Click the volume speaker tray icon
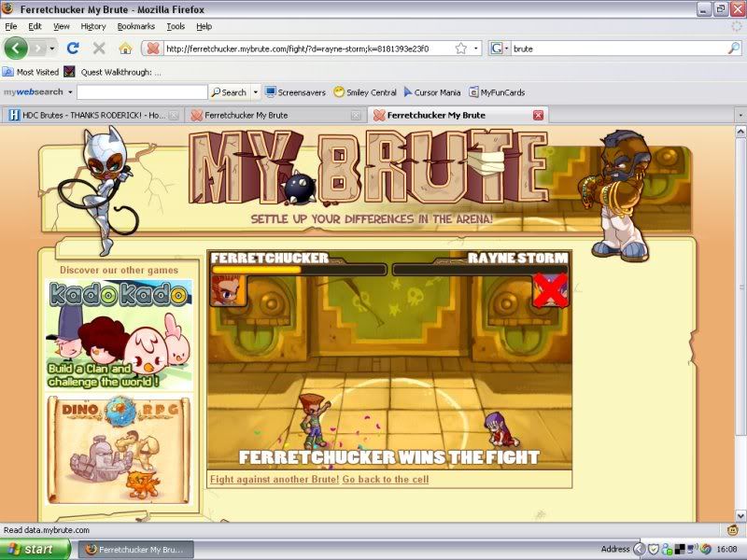The width and height of the screenshot is (747, 560). pos(692,549)
